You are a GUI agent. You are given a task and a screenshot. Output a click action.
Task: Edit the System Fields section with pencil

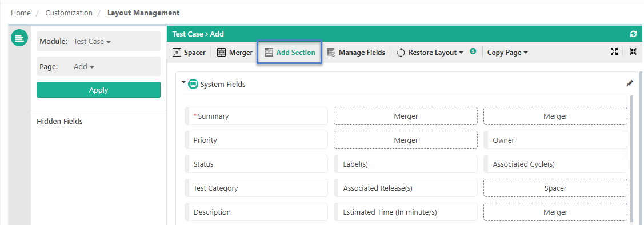pos(630,83)
